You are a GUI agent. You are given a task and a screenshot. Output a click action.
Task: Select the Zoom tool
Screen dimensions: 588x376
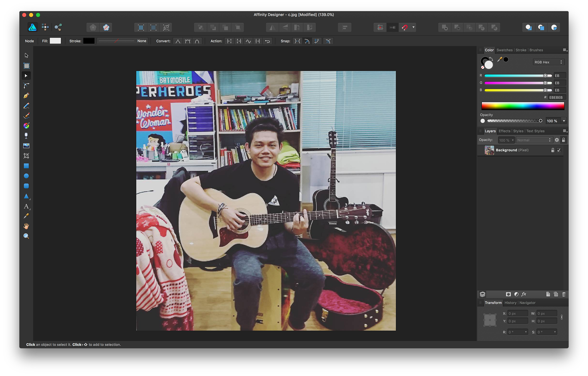point(26,236)
